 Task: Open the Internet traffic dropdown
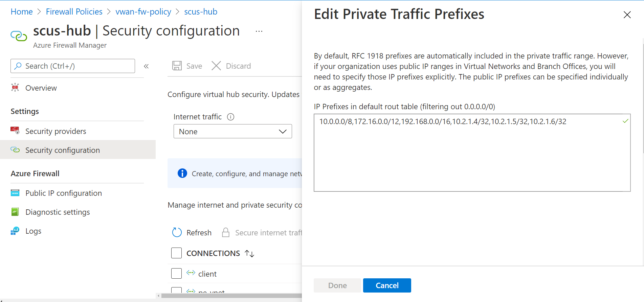pyautogui.click(x=232, y=132)
